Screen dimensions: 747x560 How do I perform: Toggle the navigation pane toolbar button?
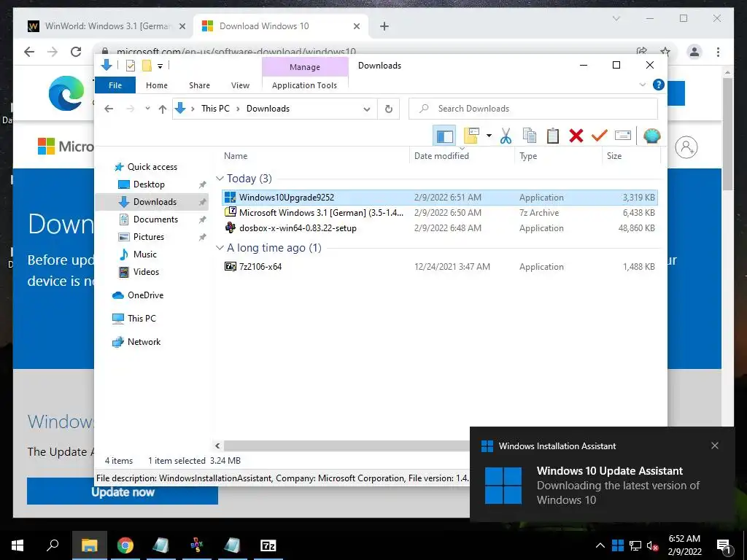point(444,136)
